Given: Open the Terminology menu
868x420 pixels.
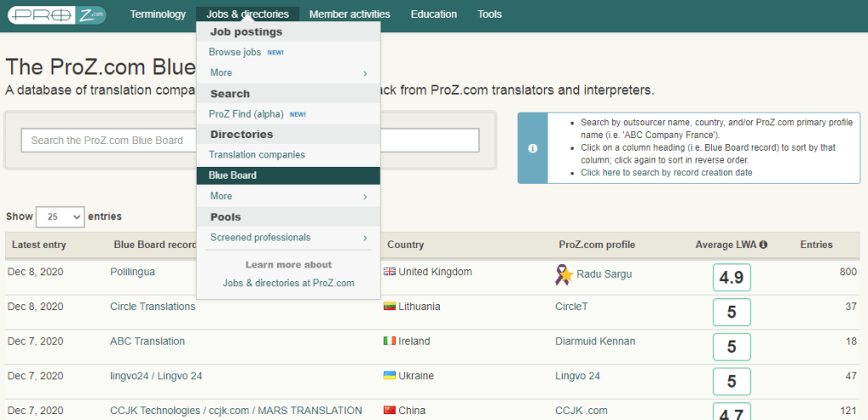Looking at the screenshot, I should [158, 14].
